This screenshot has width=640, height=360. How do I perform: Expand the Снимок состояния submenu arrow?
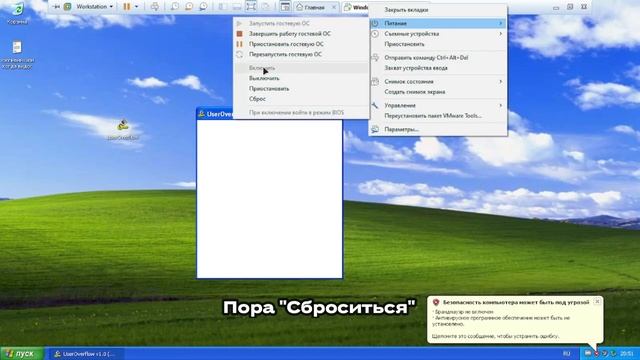[500, 82]
